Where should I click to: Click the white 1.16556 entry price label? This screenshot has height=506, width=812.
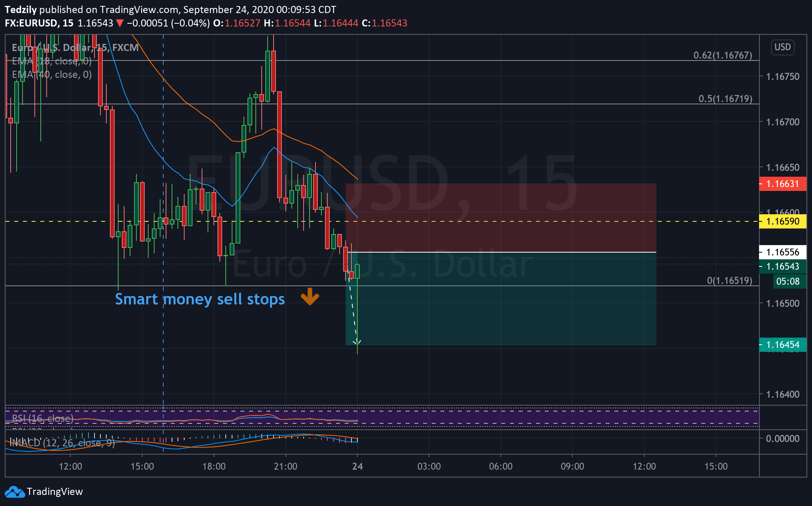point(782,252)
